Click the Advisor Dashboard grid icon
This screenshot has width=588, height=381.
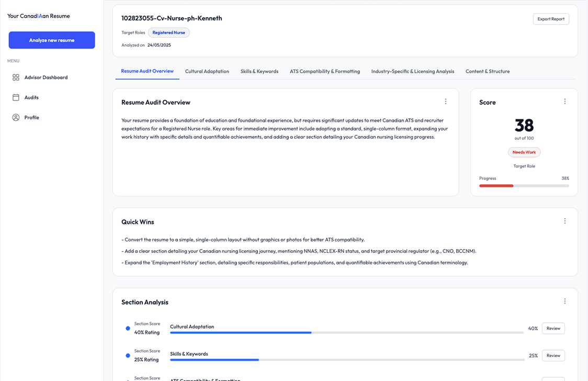point(16,77)
